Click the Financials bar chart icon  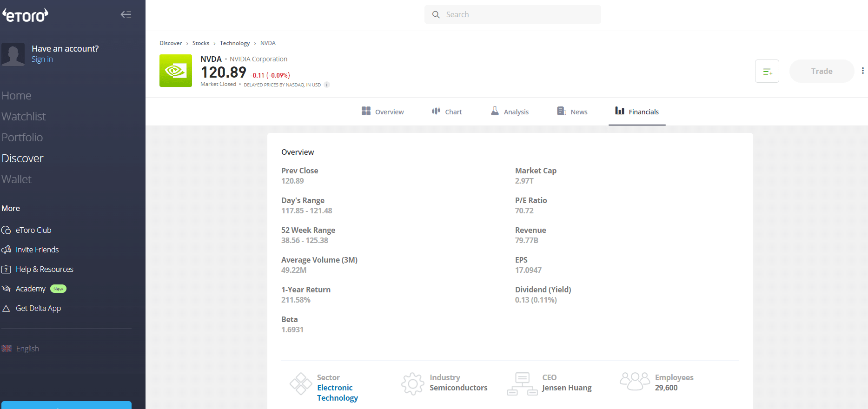[620, 111]
